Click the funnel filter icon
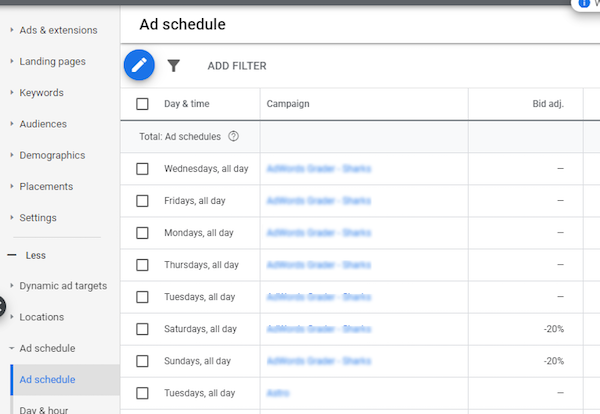 tap(174, 66)
